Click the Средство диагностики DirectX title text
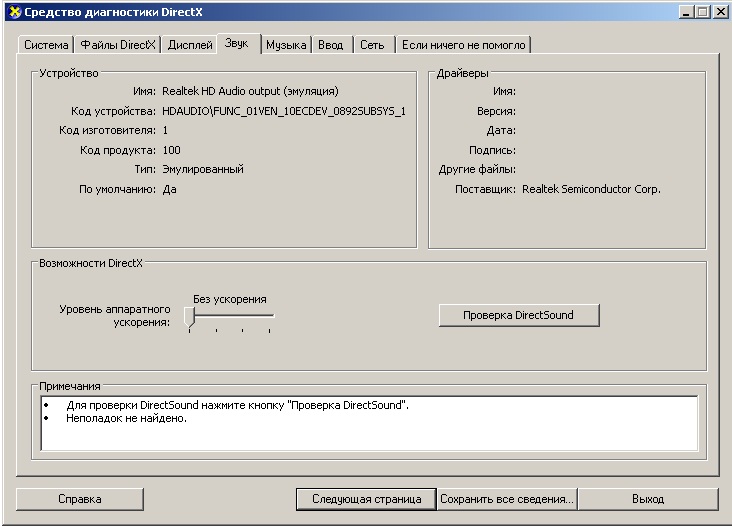 [113, 12]
